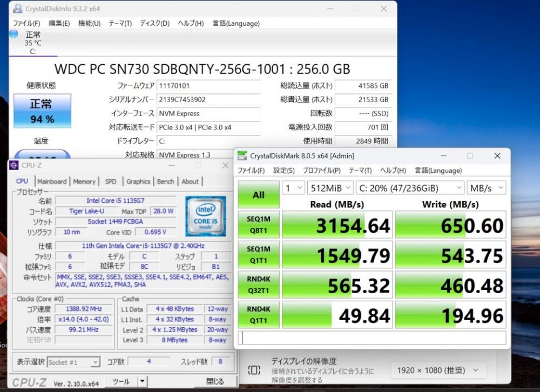Open the テーマ(T) menu in CrystalDiskMark
Screen dimensions: 540x392
click(360, 171)
